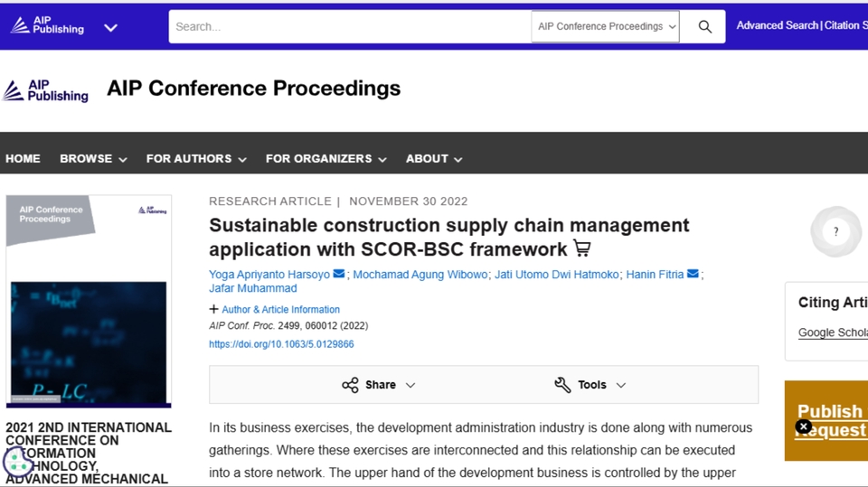Image resolution: width=868 pixels, height=487 pixels.
Task: Click the question mark metric badge
Action: (x=835, y=232)
